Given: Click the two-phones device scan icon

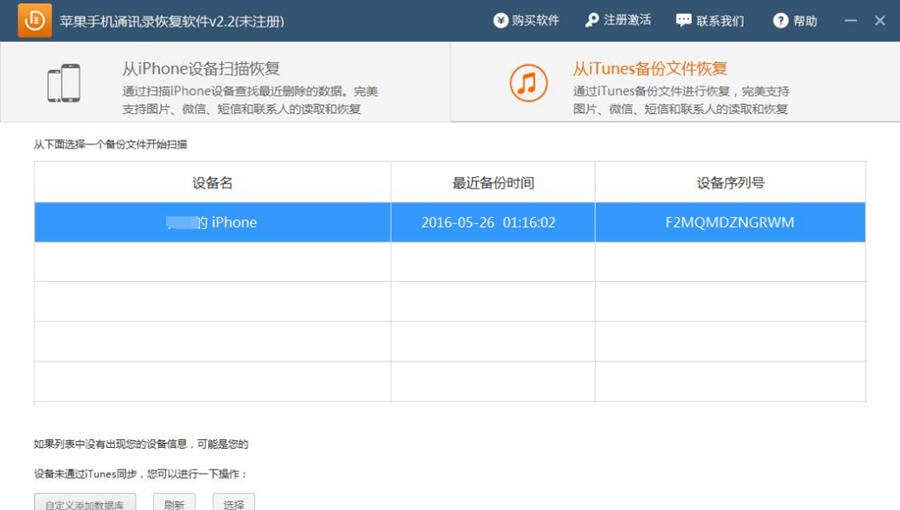Looking at the screenshot, I should 64,83.
